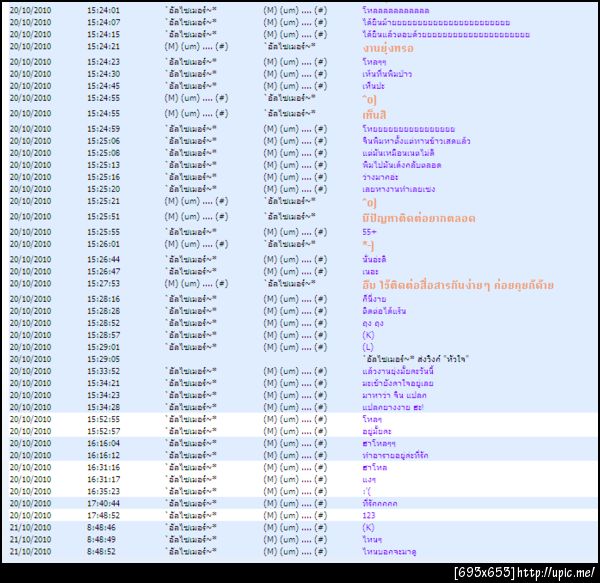The height and width of the screenshot is (583, 600).
Task: Click the orange message at 15:27:53
Action: coord(458,285)
